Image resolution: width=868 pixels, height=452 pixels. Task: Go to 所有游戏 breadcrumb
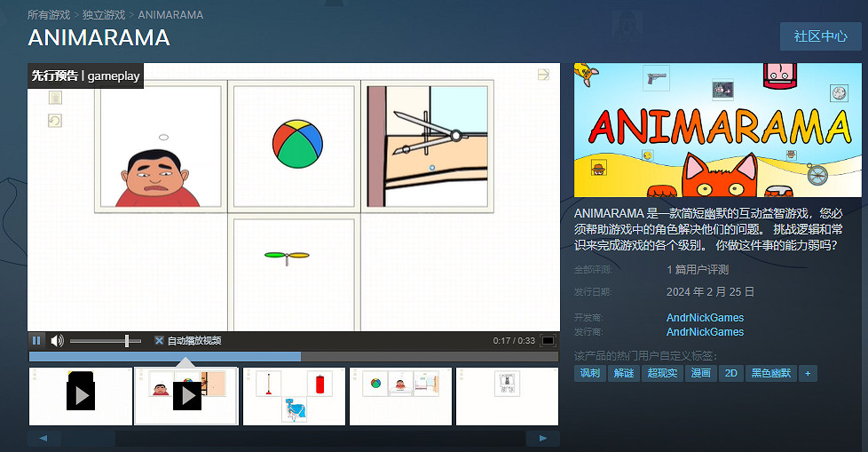pyautogui.click(x=49, y=15)
